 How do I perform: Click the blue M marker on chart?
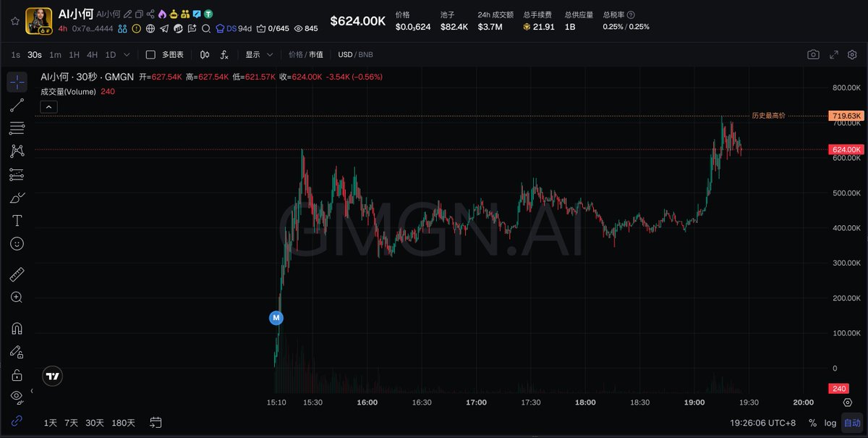coord(276,317)
